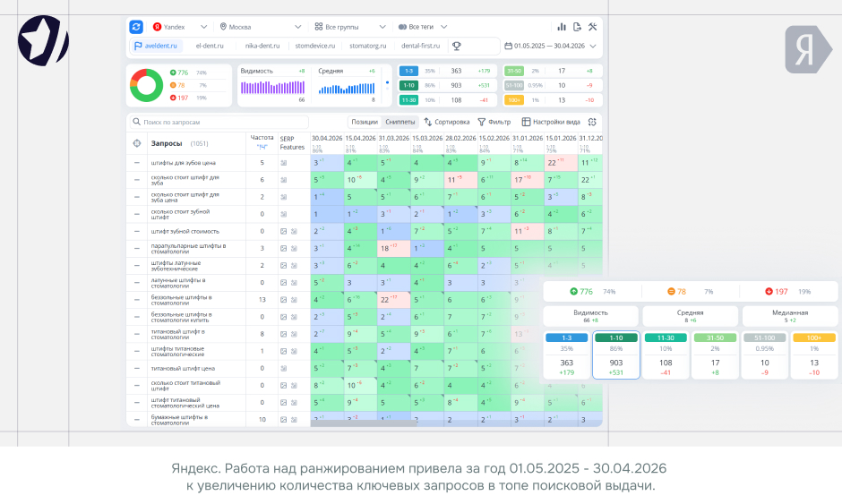Click the crosshair target icon in table header

[x=137, y=143]
